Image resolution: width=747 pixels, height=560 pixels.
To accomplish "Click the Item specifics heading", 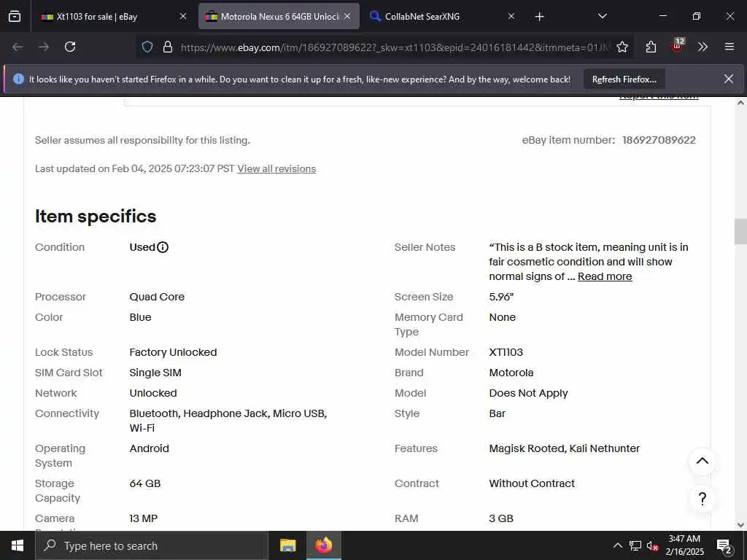I will pyautogui.click(x=96, y=216).
